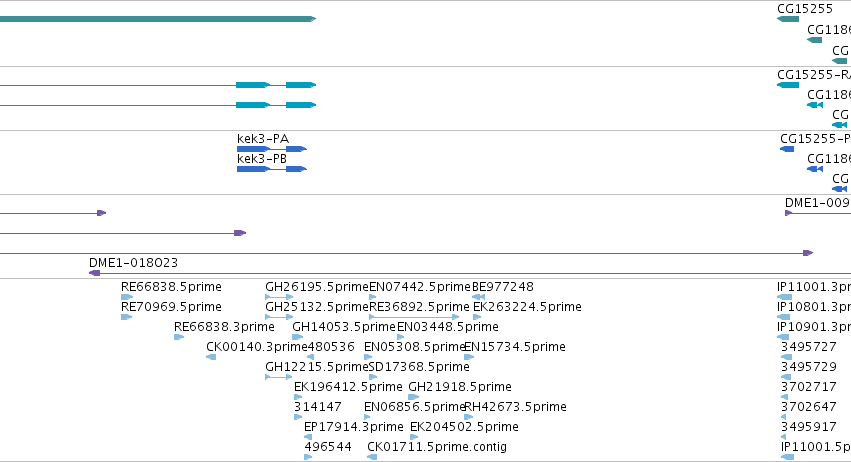Image resolution: width=851 pixels, height=462 pixels.
Task: Select the kek3-PA transcript glyph
Action: click(x=272, y=149)
